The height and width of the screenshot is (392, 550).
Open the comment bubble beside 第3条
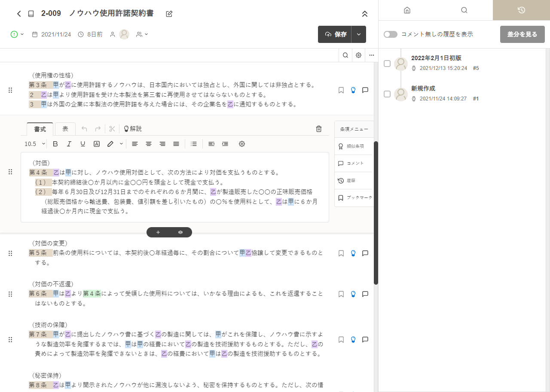click(365, 90)
